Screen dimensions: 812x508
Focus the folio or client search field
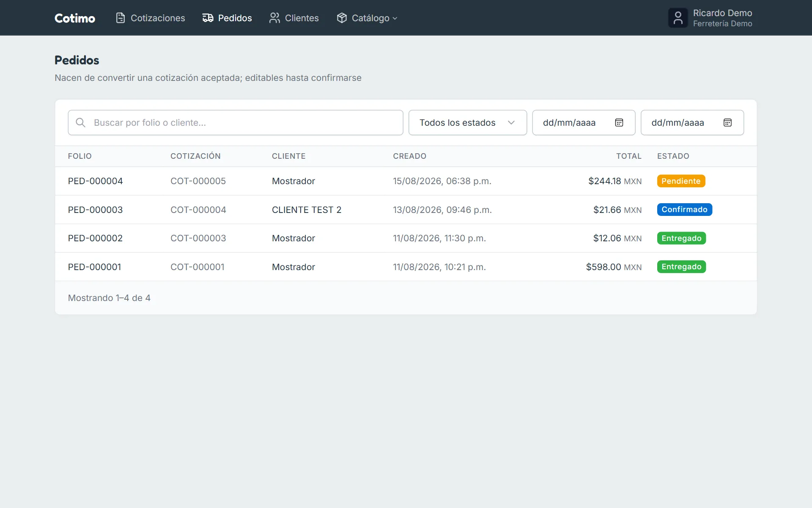coord(236,123)
